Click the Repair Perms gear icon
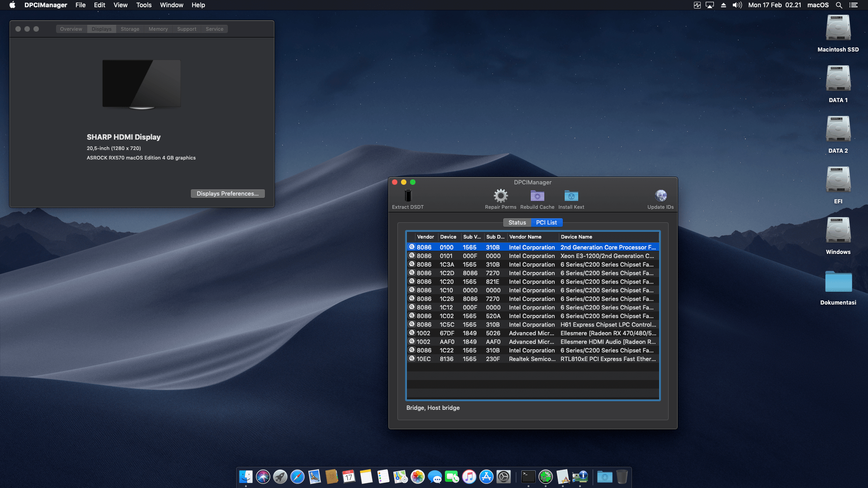The height and width of the screenshot is (488, 868). point(500,196)
